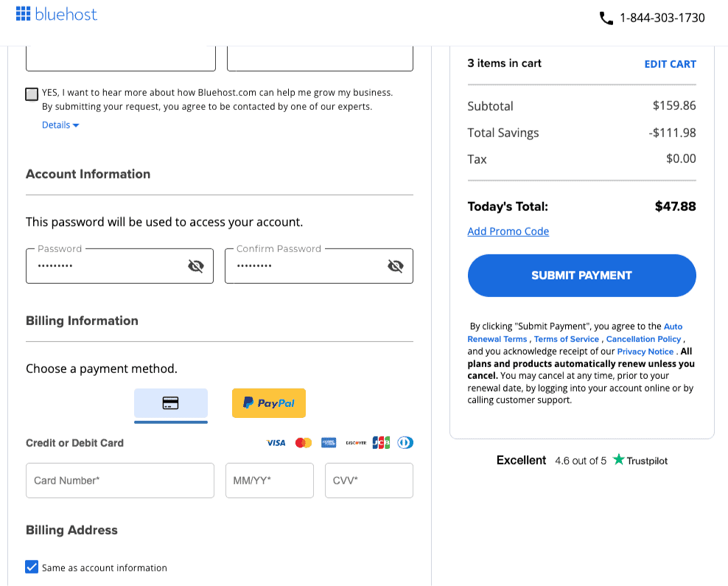Choose PayPal as payment method
Image resolution: width=728 pixels, height=586 pixels.
coord(269,403)
